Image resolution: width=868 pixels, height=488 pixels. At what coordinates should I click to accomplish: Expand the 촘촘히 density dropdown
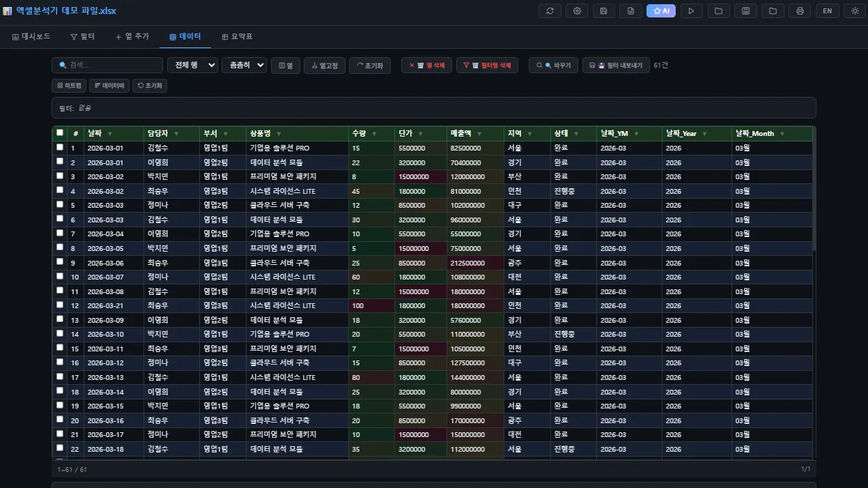tap(244, 66)
